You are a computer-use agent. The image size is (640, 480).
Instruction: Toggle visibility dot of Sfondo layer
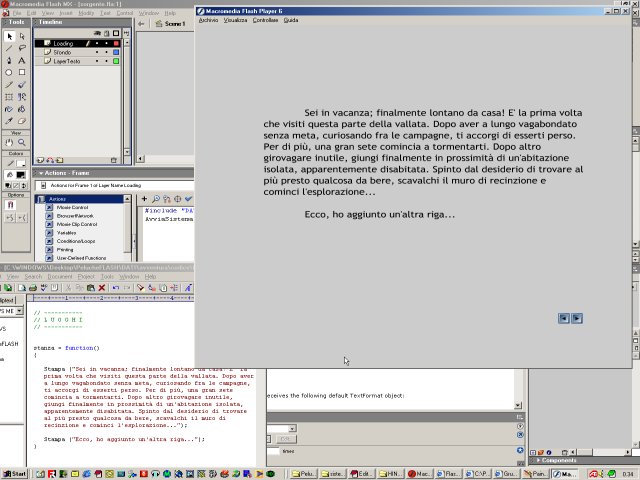pos(97,52)
